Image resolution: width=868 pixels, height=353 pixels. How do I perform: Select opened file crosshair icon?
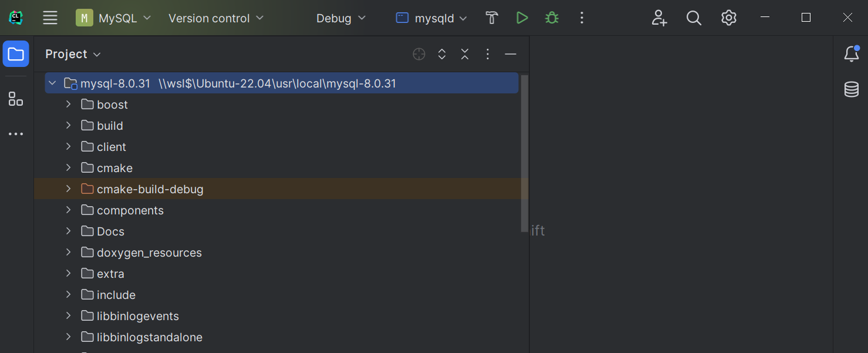coord(419,54)
